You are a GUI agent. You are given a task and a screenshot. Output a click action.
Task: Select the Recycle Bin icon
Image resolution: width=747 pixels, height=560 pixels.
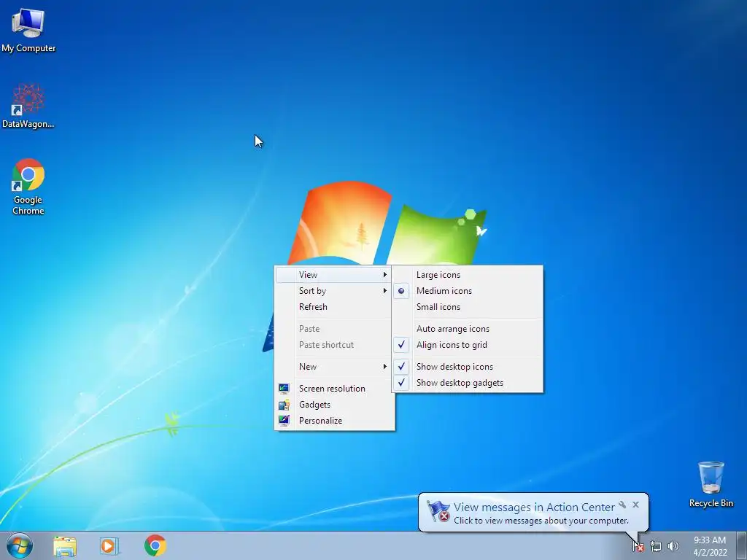[711, 484]
